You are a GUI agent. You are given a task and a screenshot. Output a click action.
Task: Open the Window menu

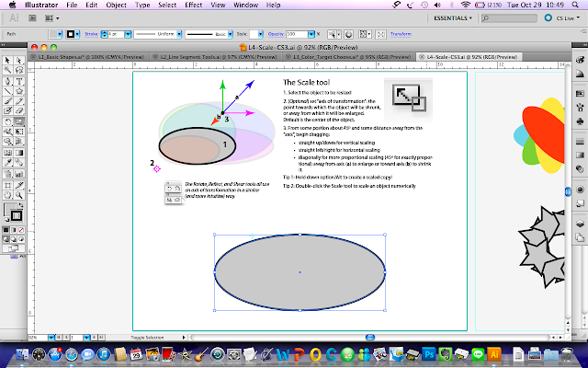pos(245,5)
